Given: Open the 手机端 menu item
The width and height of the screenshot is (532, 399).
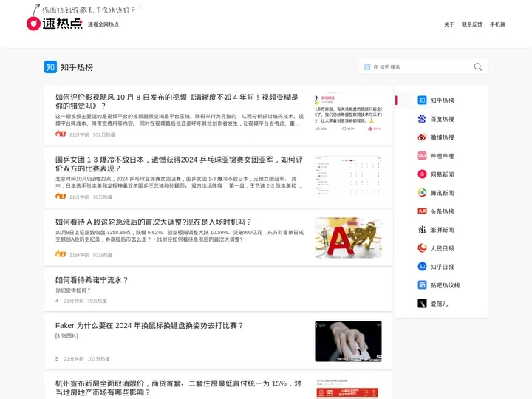Looking at the screenshot, I should point(497,24).
